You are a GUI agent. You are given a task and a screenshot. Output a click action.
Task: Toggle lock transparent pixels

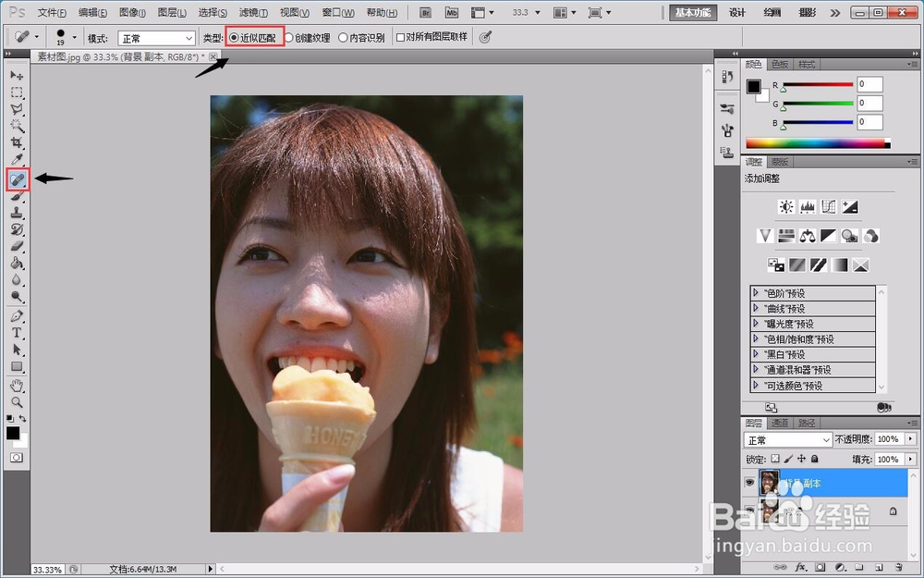tap(775, 459)
